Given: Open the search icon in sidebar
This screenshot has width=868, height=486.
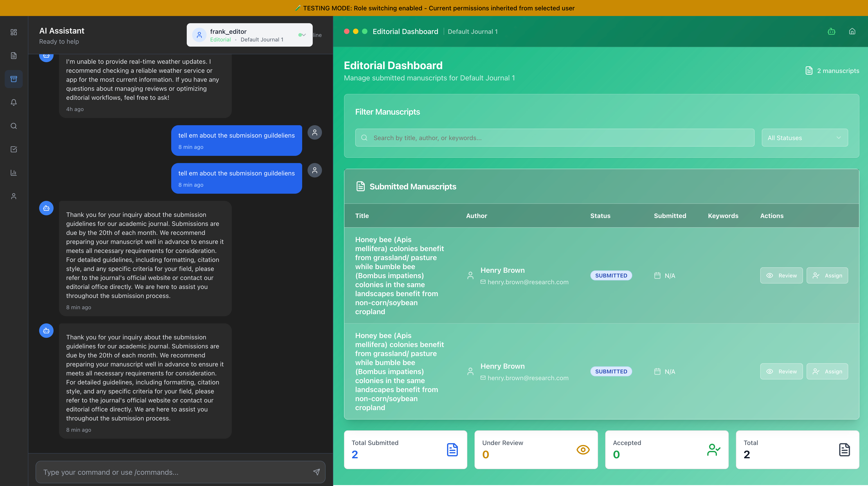Looking at the screenshot, I should tap(14, 126).
